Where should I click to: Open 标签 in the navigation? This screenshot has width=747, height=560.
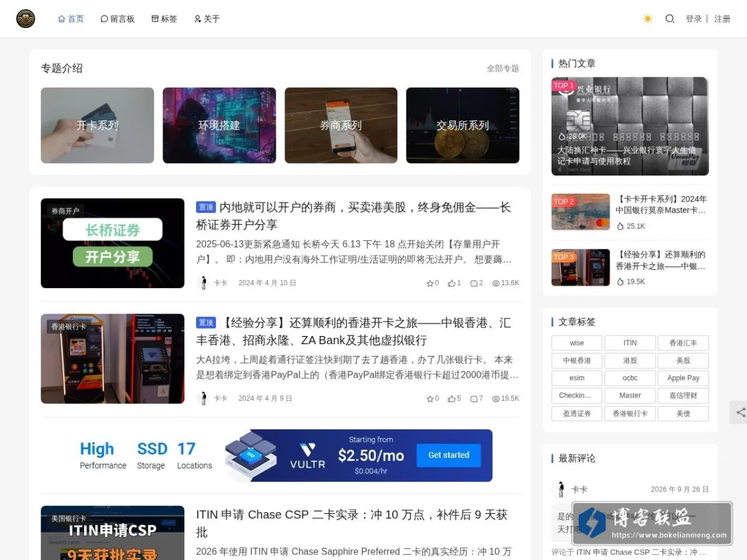[164, 19]
